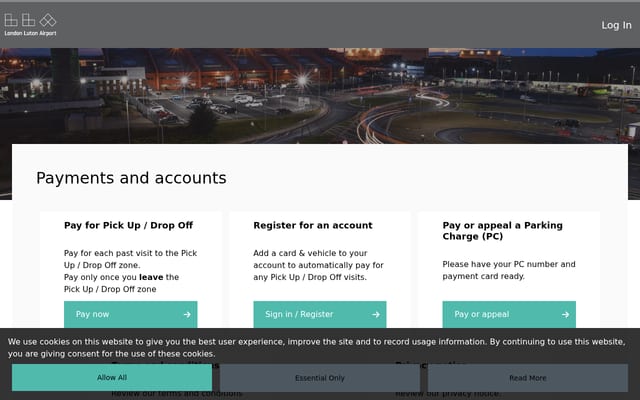The width and height of the screenshot is (640, 400).
Task: Click the arrow icon on Pay or appeal
Action: click(x=565, y=314)
